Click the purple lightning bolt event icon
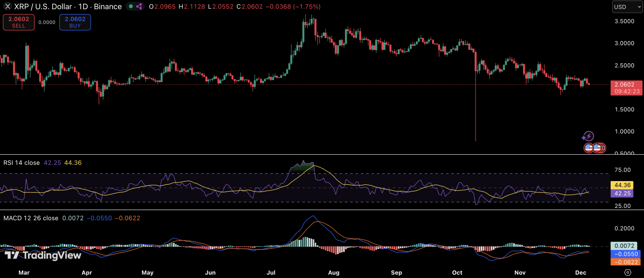The image size is (644, 278). 588,136
